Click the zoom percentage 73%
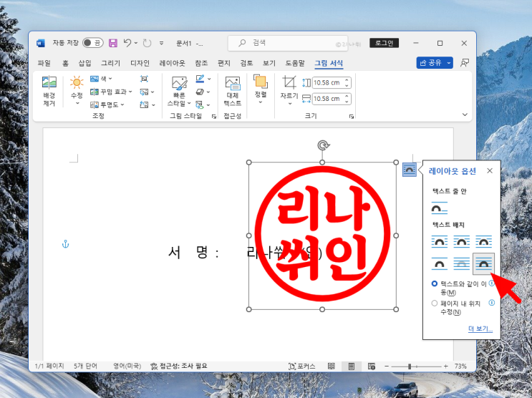 [x=460, y=366]
